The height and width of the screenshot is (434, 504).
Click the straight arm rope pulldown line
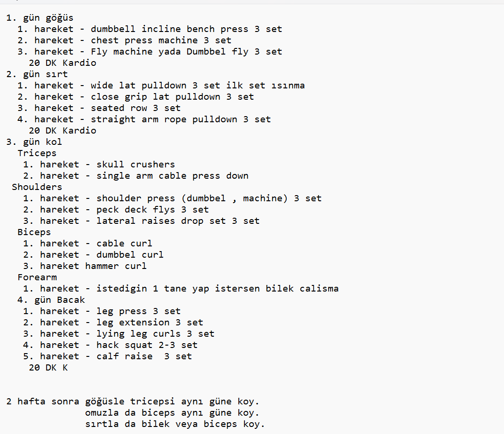coord(144,119)
